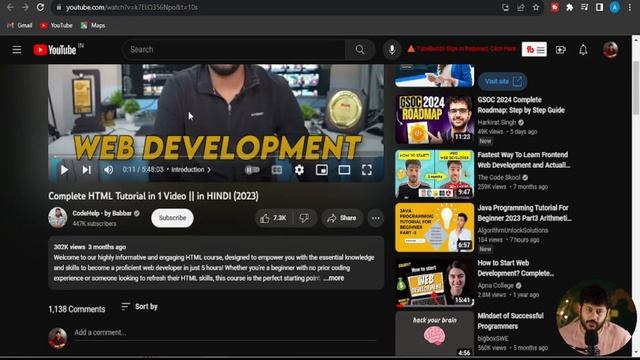Click the page vertical scrollbar

pyautogui.click(x=636, y=88)
